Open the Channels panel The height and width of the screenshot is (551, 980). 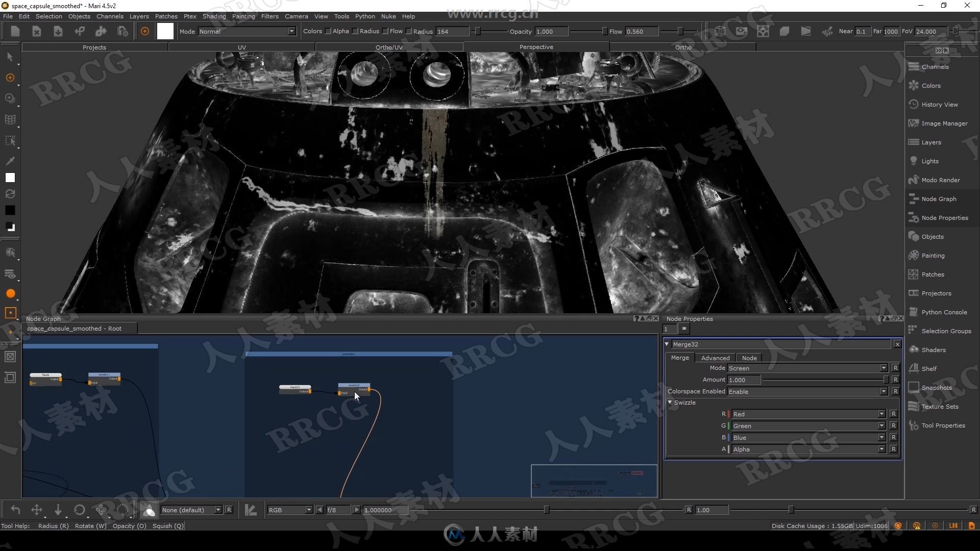[935, 66]
